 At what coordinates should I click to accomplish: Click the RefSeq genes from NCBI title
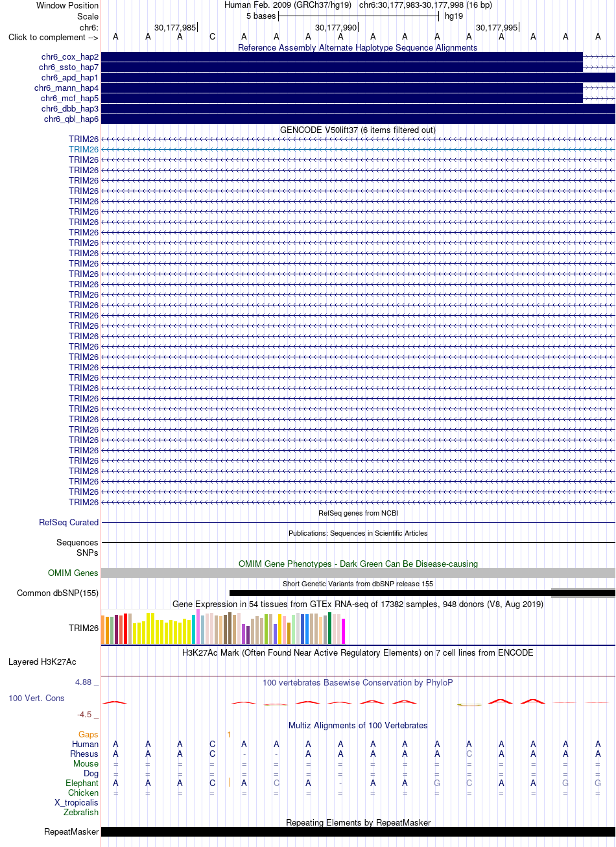pyautogui.click(x=358, y=513)
